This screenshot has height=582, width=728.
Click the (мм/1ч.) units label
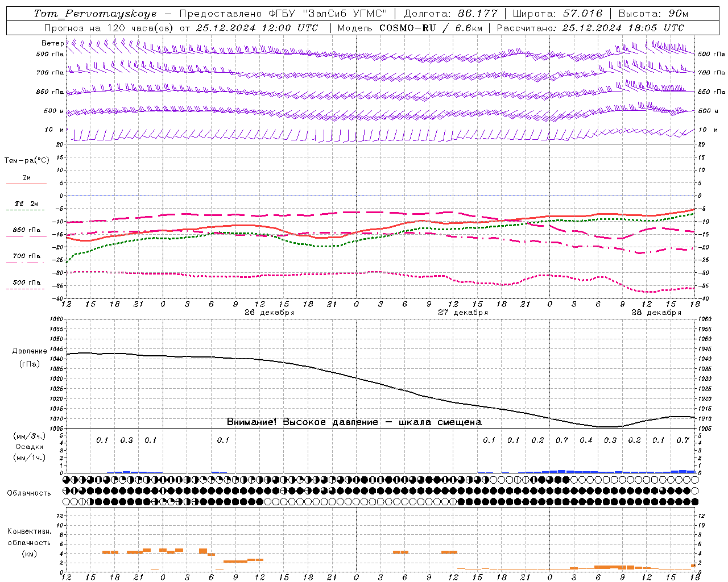pos(30,458)
